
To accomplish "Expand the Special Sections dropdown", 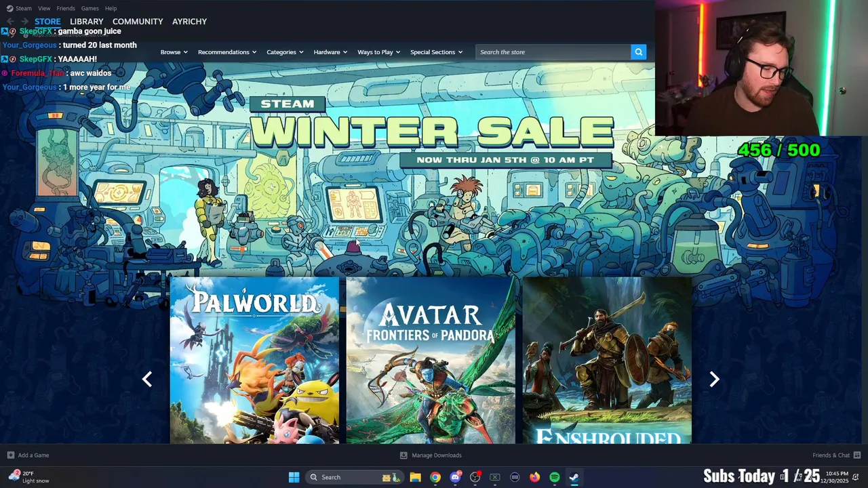I will 436,52.
